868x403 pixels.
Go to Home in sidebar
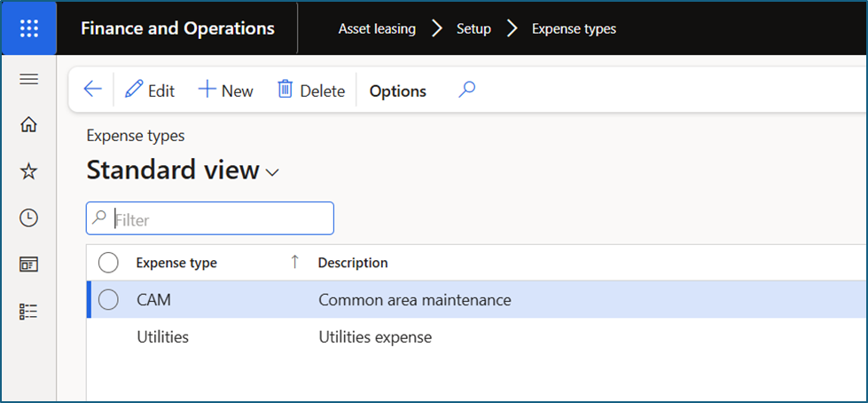click(x=28, y=125)
